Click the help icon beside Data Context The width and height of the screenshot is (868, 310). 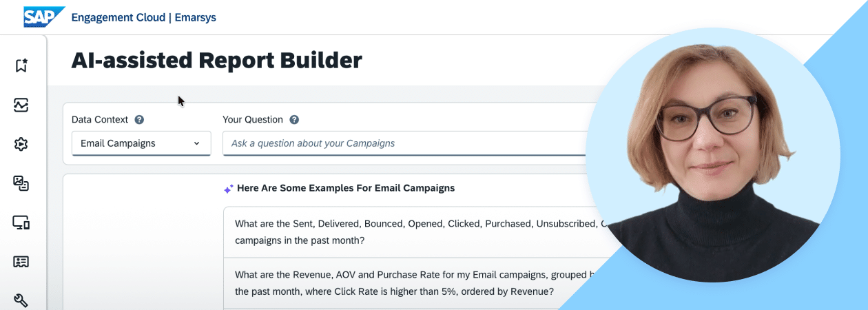click(x=139, y=120)
